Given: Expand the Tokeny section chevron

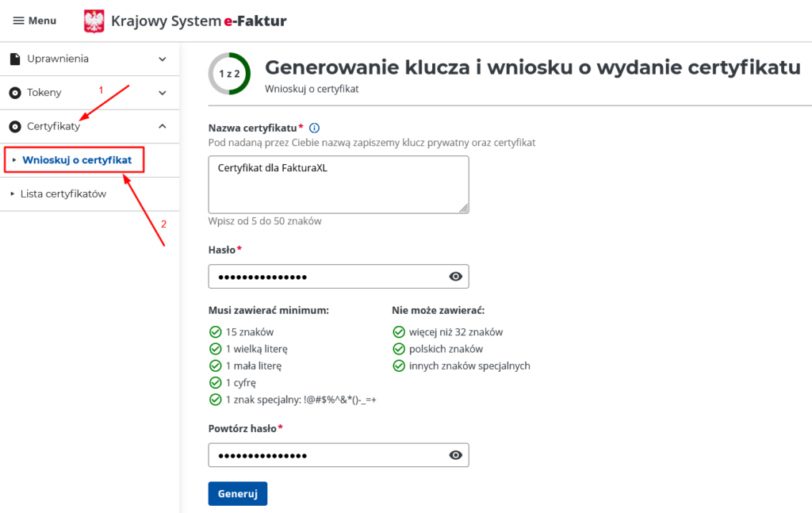Looking at the screenshot, I should point(163,92).
